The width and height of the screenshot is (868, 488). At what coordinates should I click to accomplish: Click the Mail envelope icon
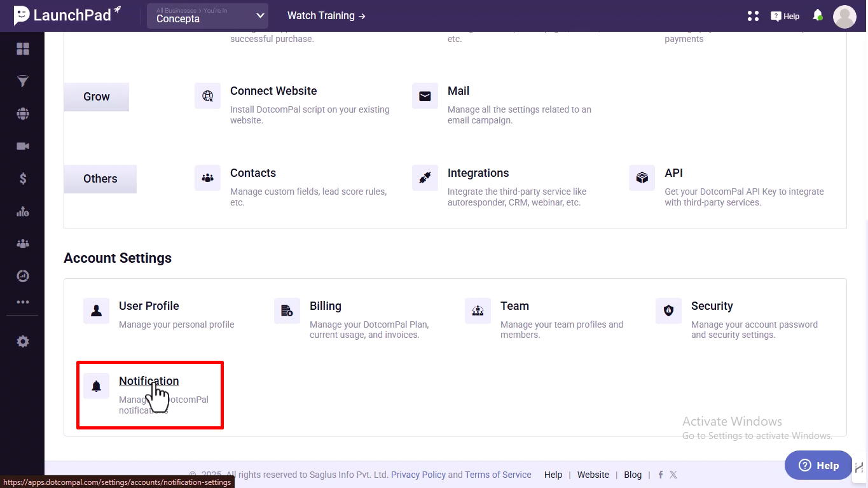425,96
